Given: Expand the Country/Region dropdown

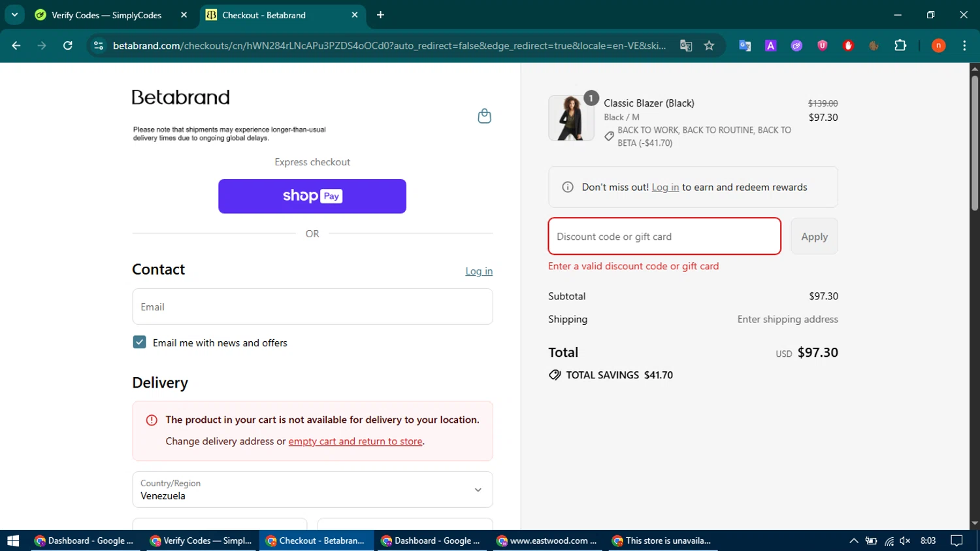Looking at the screenshot, I should point(312,490).
